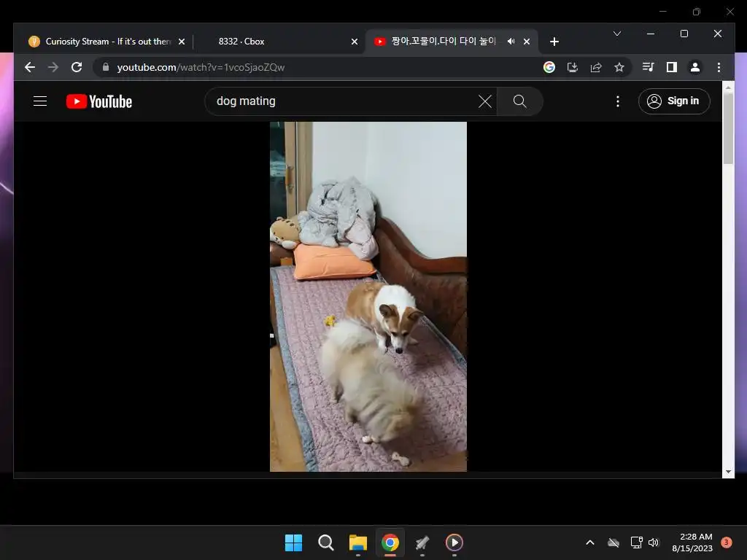Open a new browser tab
Screen dimensions: 747x560
pos(554,42)
